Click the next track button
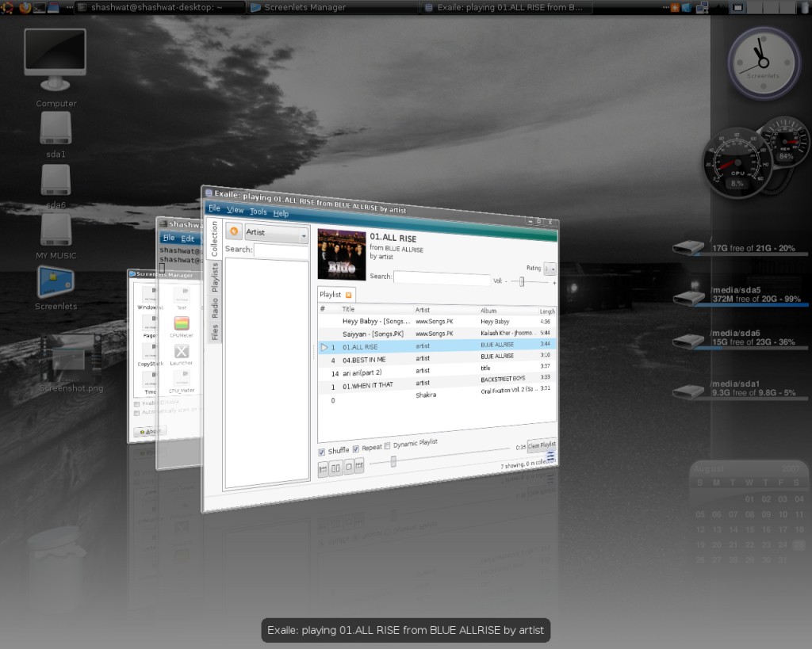 coord(359,466)
